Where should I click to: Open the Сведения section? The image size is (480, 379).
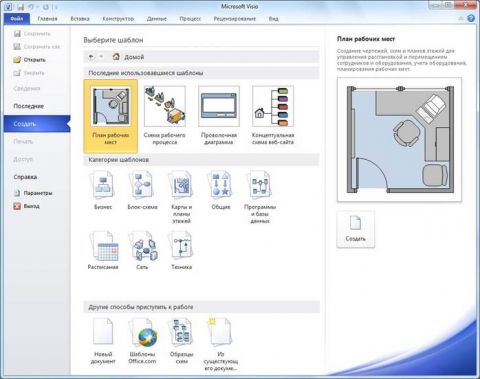click(27, 88)
